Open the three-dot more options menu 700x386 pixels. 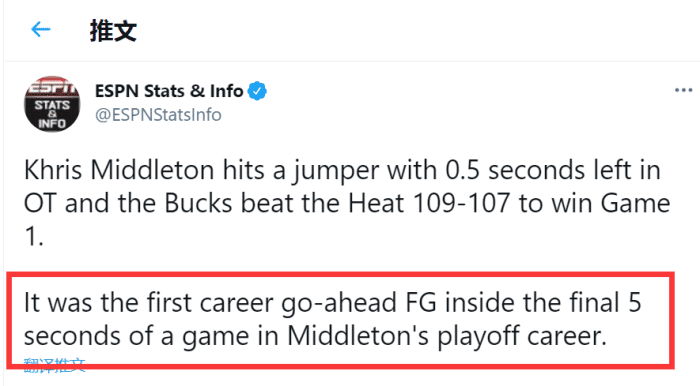683,91
